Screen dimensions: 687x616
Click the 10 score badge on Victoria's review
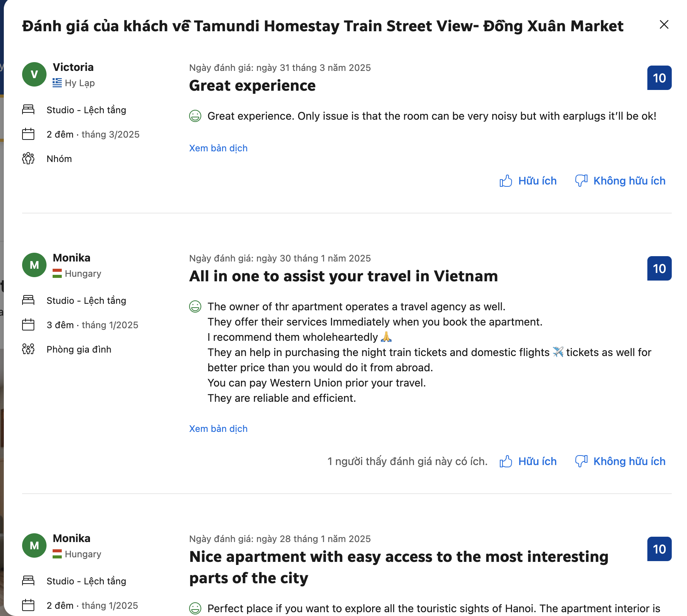tap(659, 78)
